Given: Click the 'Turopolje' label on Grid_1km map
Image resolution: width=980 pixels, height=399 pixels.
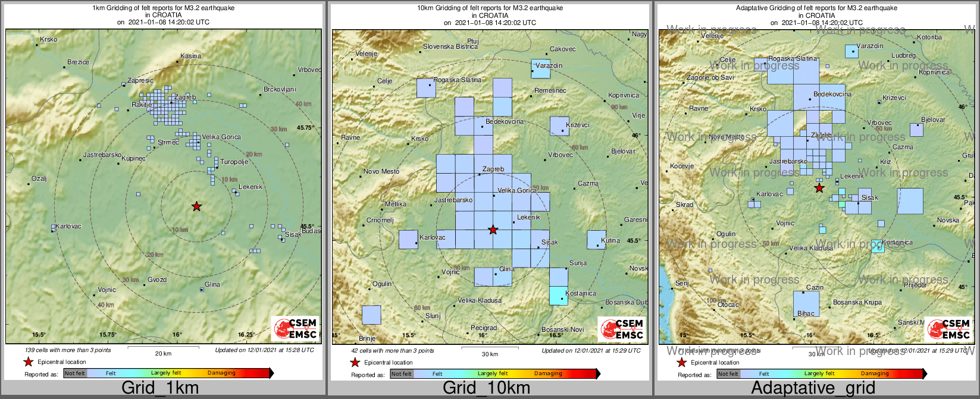Looking at the screenshot, I should click(x=234, y=162).
